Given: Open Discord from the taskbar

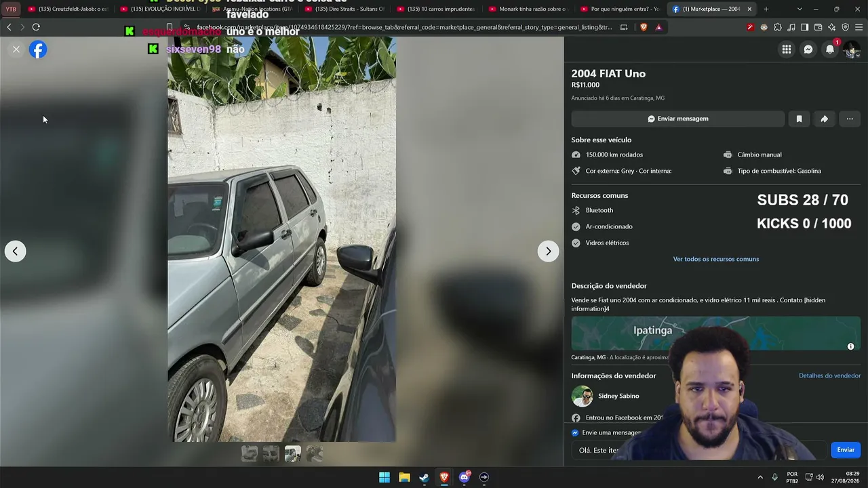Looking at the screenshot, I should (465, 477).
